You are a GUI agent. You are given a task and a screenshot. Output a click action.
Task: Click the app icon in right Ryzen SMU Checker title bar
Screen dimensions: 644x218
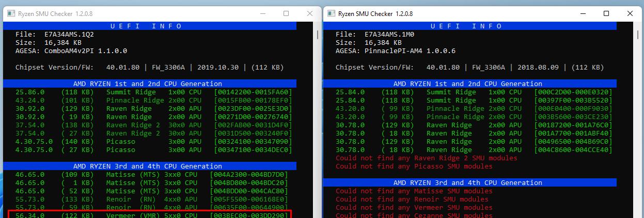point(330,13)
